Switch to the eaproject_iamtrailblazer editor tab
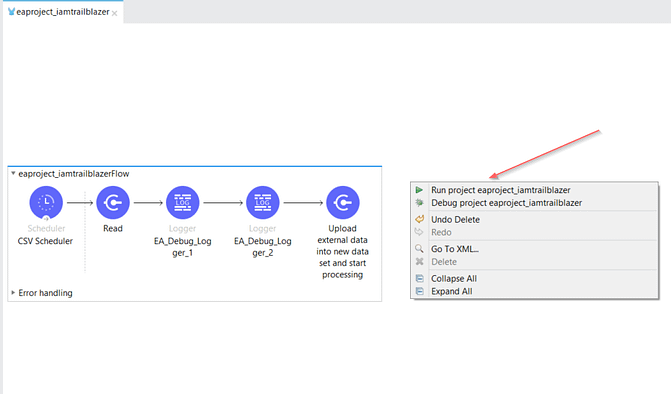The image size is (671, 394). [x=62, y=12]
